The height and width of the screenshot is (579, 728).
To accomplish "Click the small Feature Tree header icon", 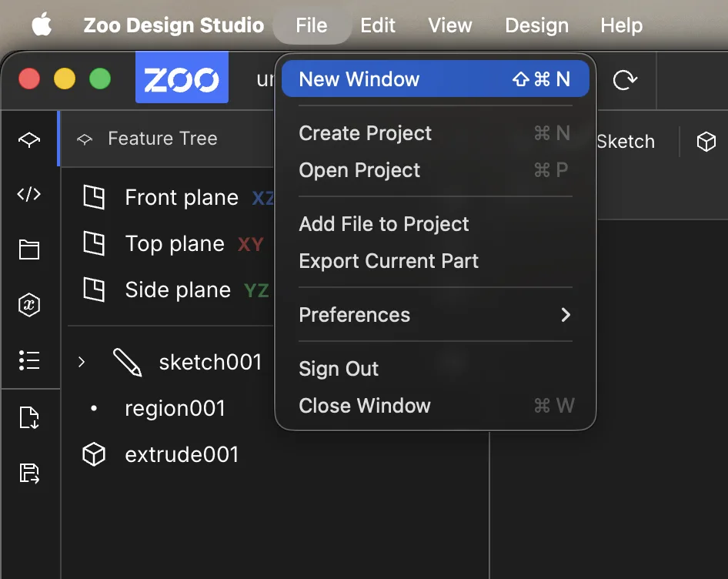I will [85, 139].
